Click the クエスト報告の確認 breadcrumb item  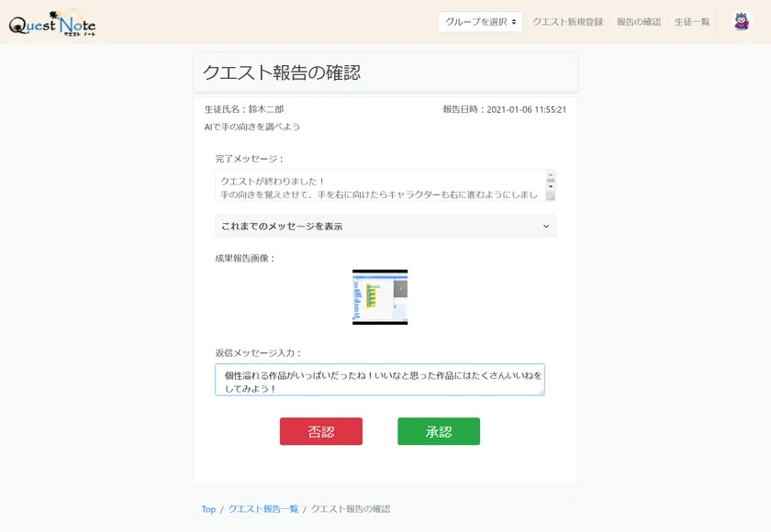350,509
